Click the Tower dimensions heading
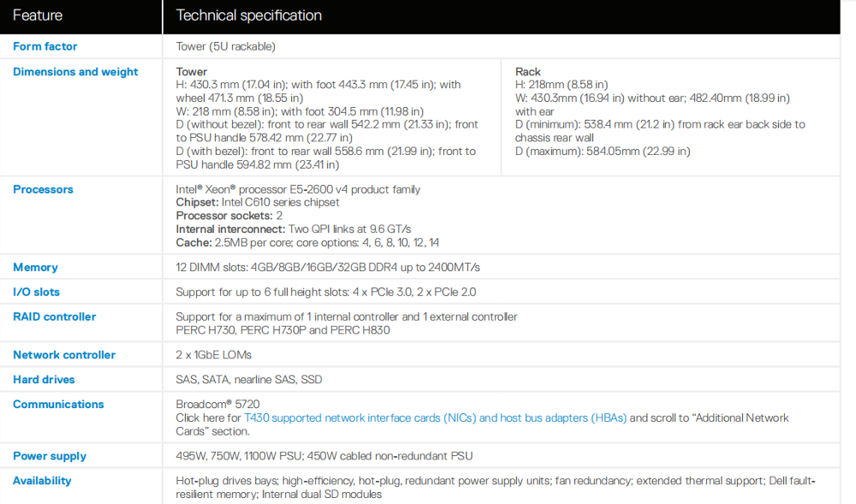 click(x=191, y=72)
